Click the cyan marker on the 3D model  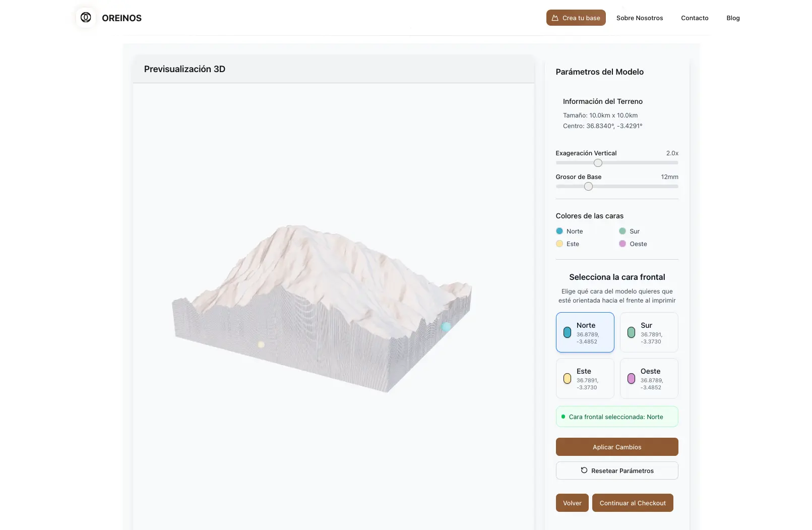tap(446, 327)
